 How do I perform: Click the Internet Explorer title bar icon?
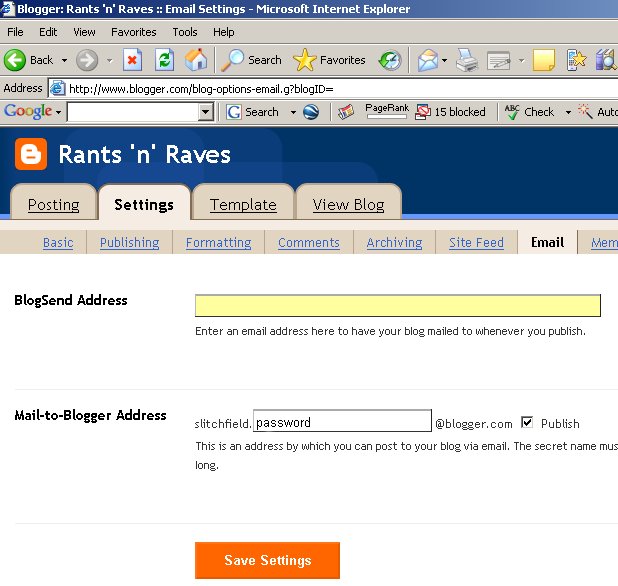tap(8, 9)
